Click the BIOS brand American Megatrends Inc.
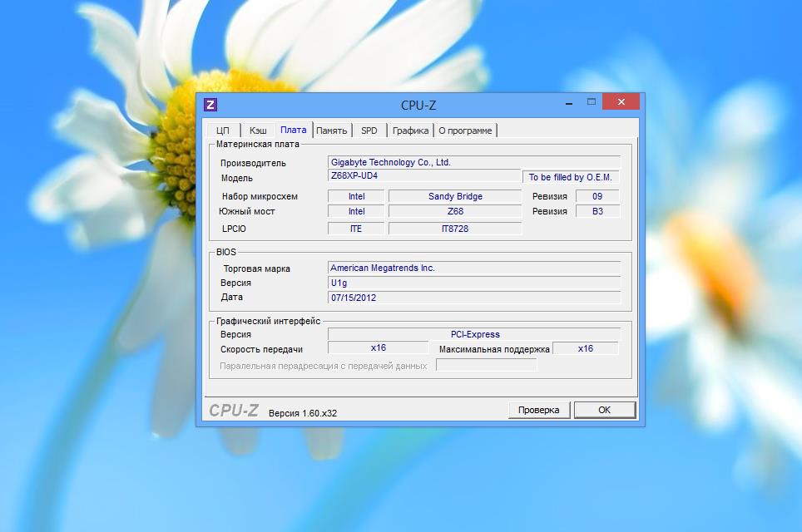 click(x=474, y=268)
